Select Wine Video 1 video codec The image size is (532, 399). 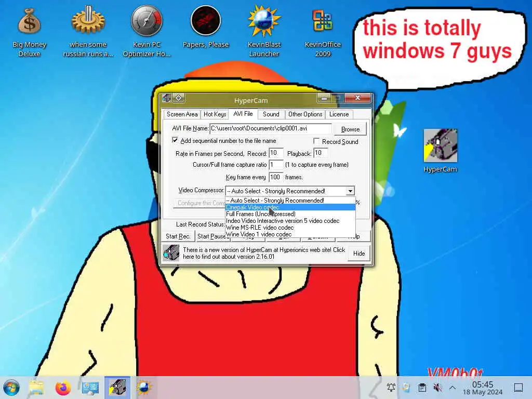[x=290, y=234]
